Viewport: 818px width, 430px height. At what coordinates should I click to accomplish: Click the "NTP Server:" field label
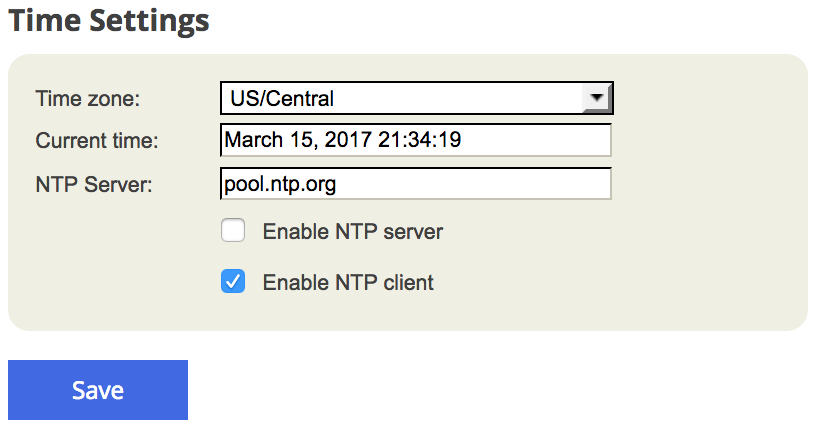click(x=94, y=185)
